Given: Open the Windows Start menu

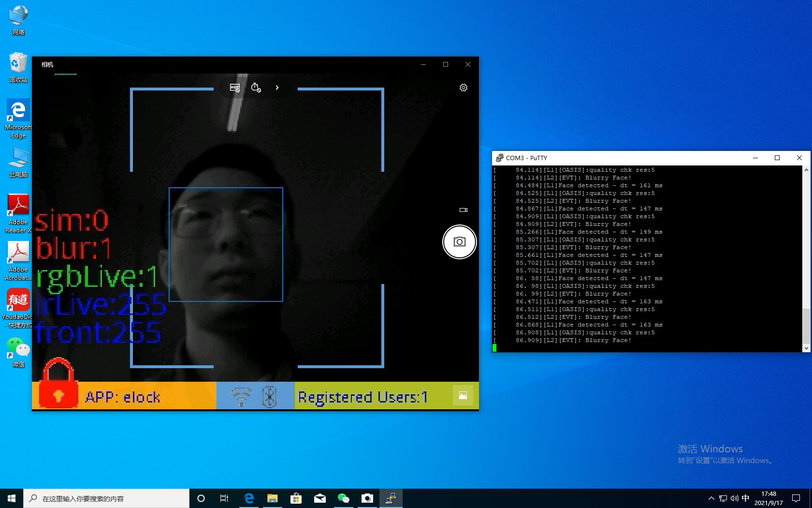Looking at the screenshot, I should coord(12,498).
